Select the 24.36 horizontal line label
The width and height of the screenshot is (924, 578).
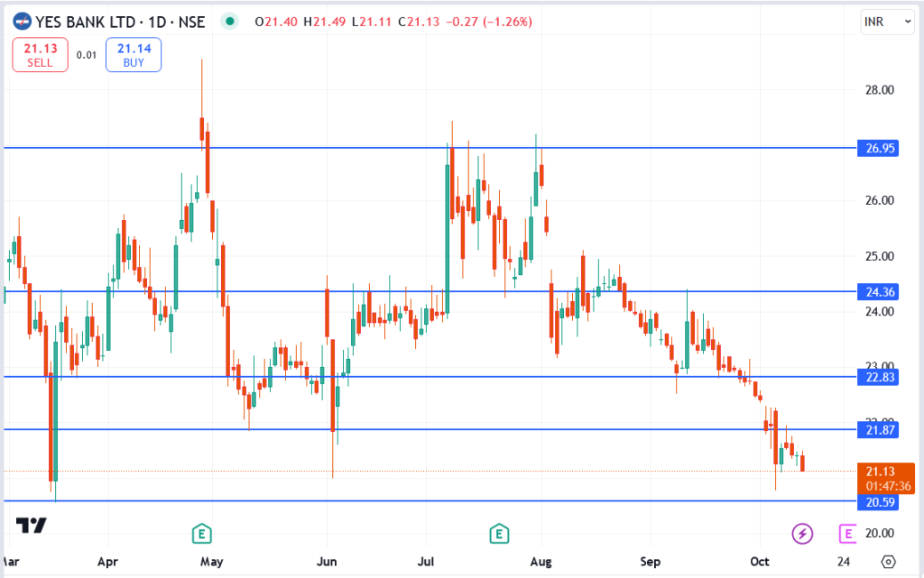click(x=877, y=292)
